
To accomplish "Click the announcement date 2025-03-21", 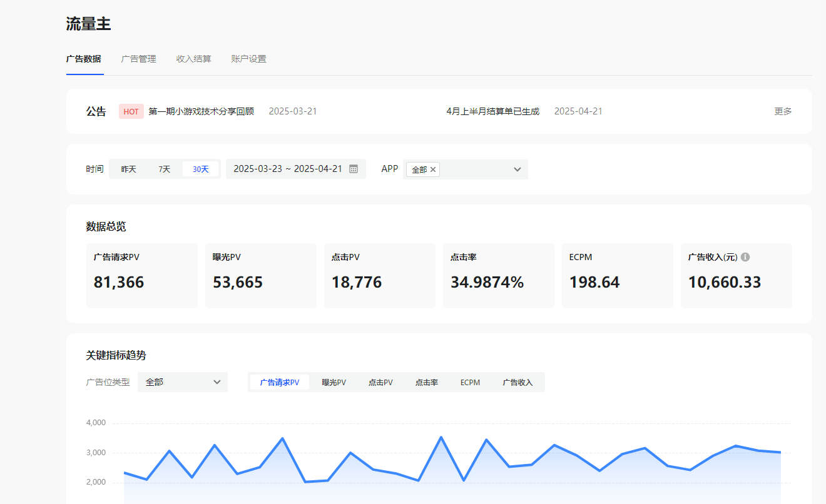I will click(293, 111).
